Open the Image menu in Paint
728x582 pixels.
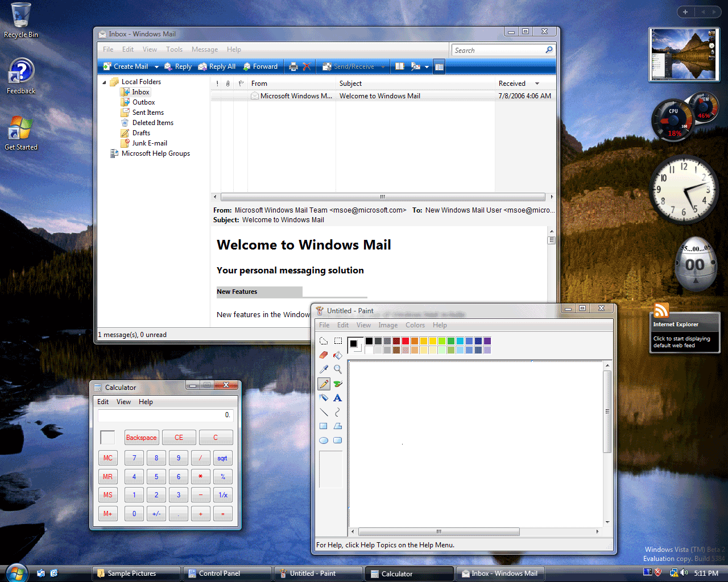388,325
